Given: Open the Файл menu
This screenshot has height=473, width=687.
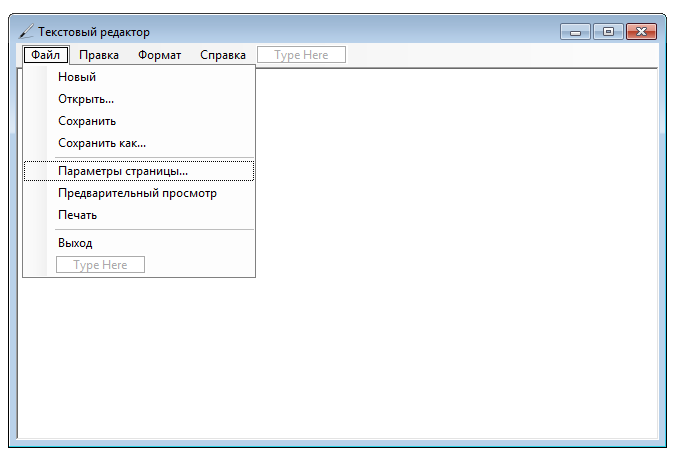Looking at the screenshot, I should pos(46,55).
